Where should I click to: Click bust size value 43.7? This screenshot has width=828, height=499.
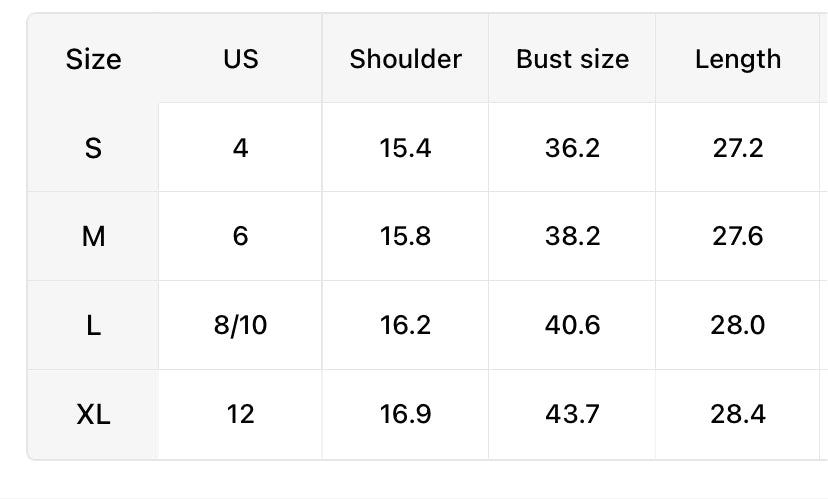(572, 414)
